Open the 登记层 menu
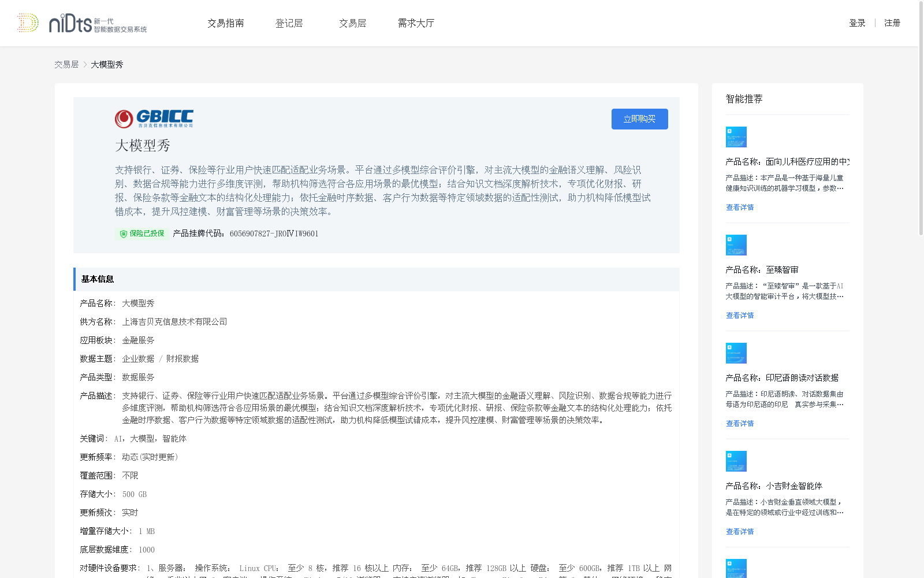Image resolution: width=924 pixels, height=578 pixels. click(289, 23)
